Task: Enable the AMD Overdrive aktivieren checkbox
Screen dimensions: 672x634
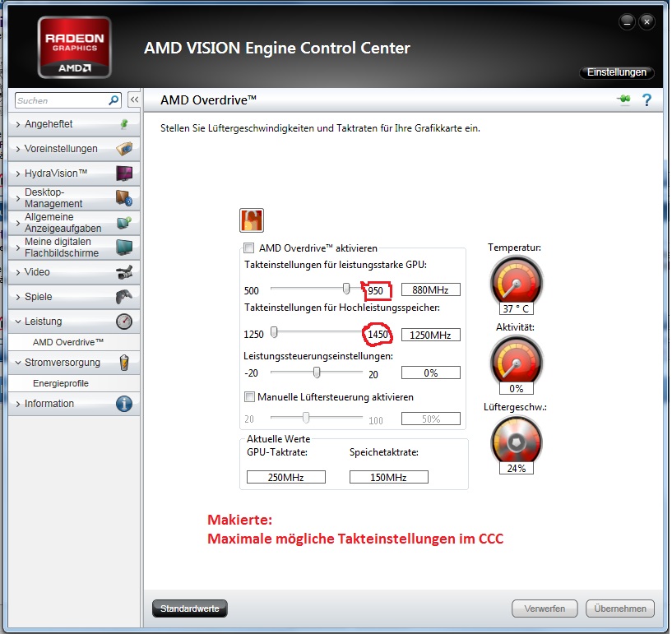Action: [248, 248]
